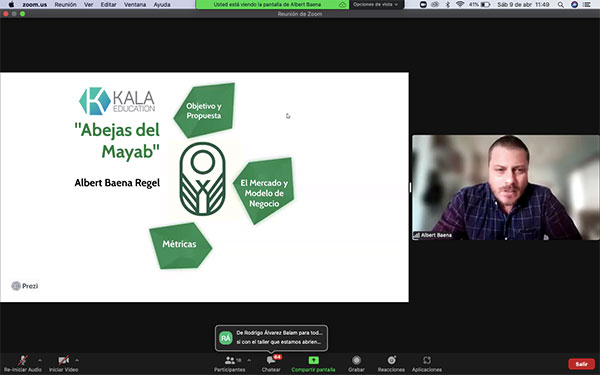Click the Prezi logo on the slide
Viewport: 600px width, 375px height.
[24, 286]
